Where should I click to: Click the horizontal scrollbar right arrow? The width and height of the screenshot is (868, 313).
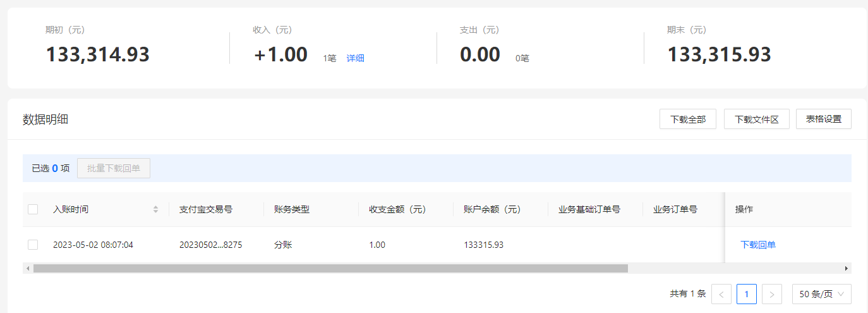coord(847,268)
